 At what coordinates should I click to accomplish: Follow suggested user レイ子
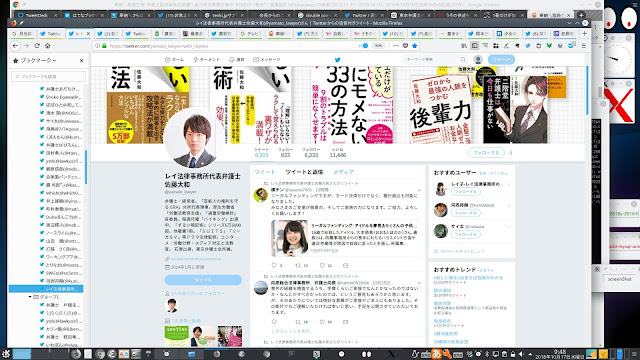click(465, 191)
